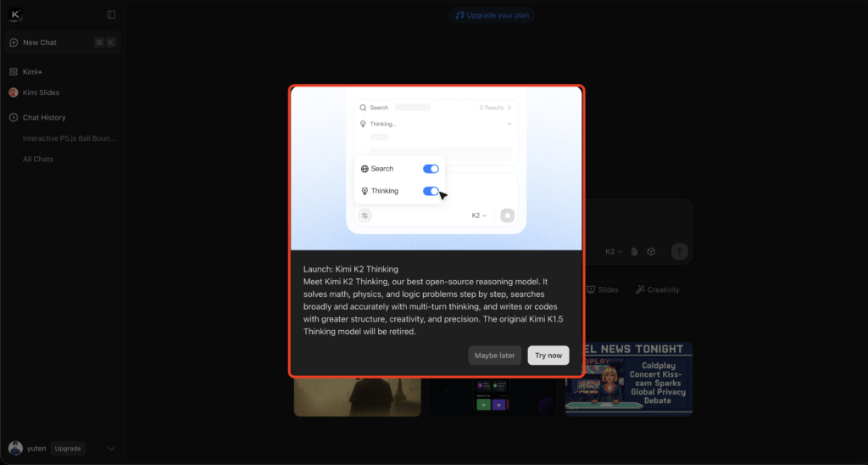Collapse the sidebar with the panel icon
The image size is (868, 465).
(x=111, y=14)
